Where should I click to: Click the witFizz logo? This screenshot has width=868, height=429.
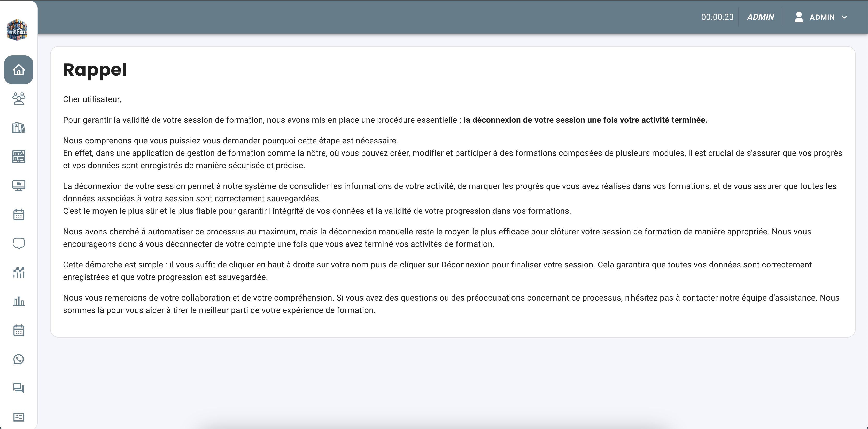17,30
